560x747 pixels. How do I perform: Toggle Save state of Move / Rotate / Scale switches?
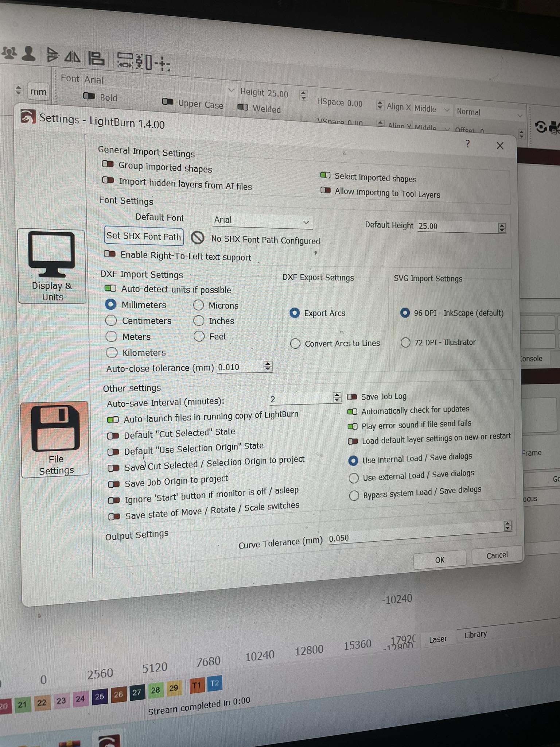click(114, 516)
